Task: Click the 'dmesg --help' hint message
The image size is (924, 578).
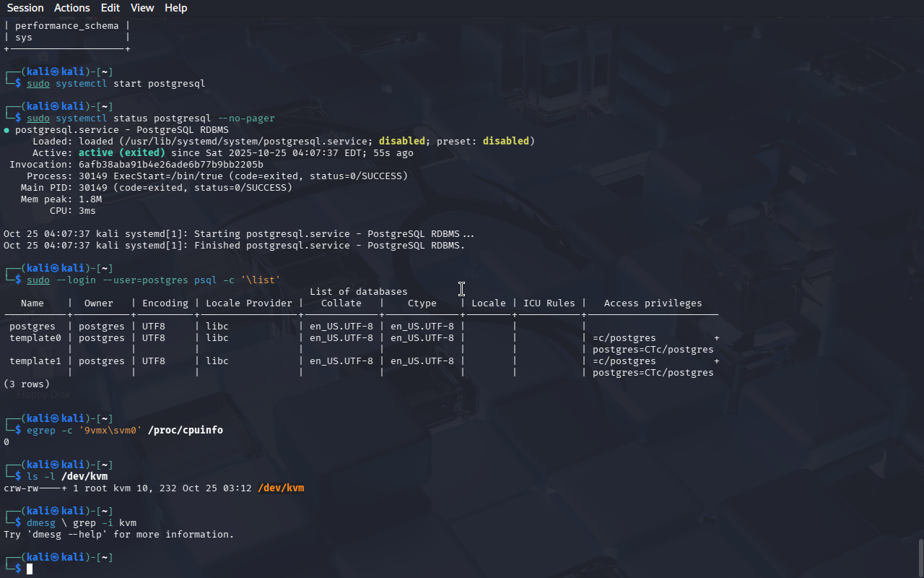Action: [119, 535]
